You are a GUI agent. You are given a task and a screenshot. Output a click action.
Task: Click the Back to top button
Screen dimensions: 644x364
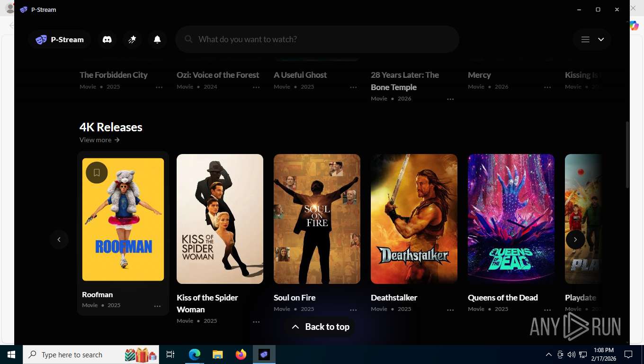coord(320,327)
